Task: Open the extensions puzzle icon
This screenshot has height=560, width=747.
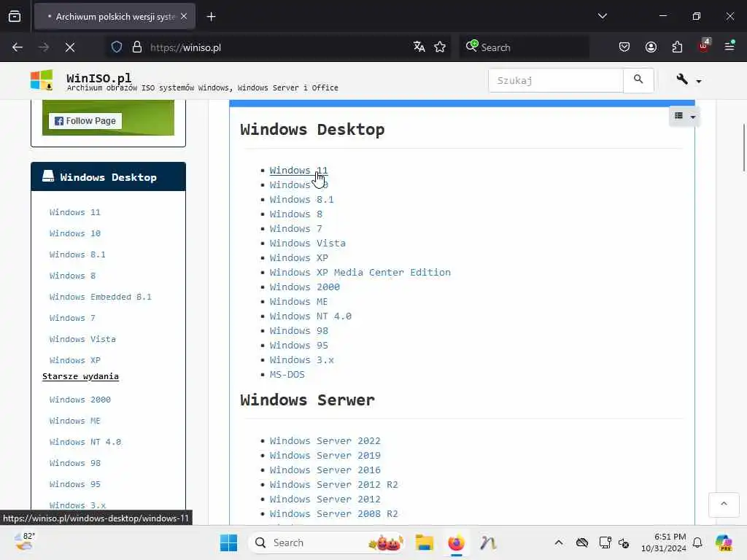Action: (x=678, y=47)
